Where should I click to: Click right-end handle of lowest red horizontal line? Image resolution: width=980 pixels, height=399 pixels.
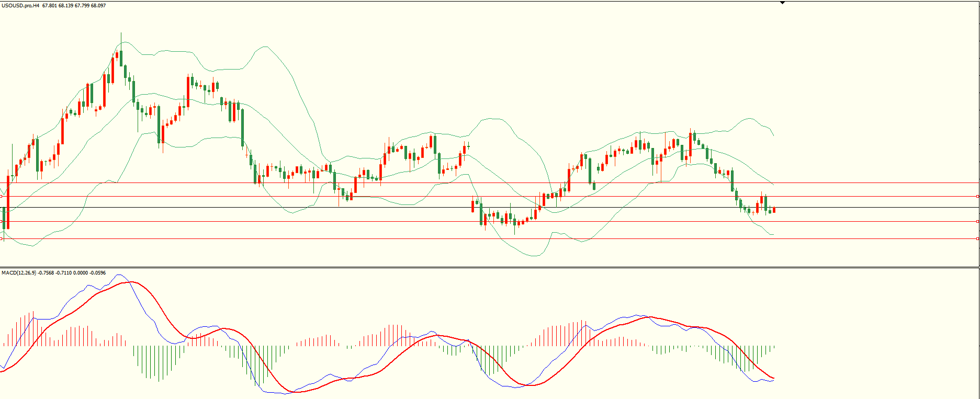(977, 238)
